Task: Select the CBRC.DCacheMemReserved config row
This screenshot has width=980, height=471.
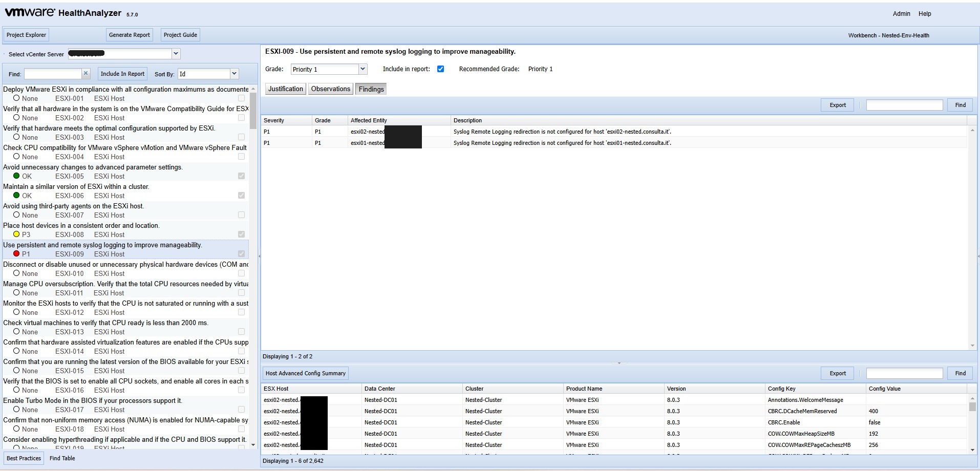Action: click(614, 411)
